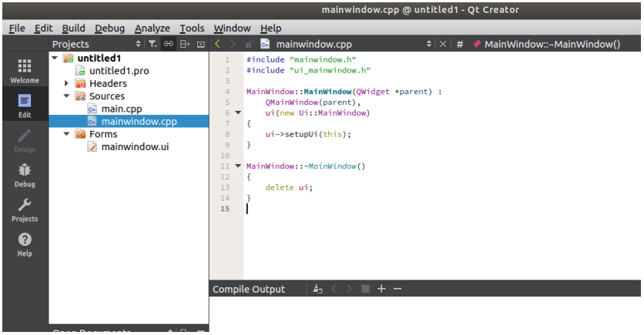Click the filter tree icon in Projects panel
The height and width of the screenshot is (335, 644).
[x=153, y=44]
